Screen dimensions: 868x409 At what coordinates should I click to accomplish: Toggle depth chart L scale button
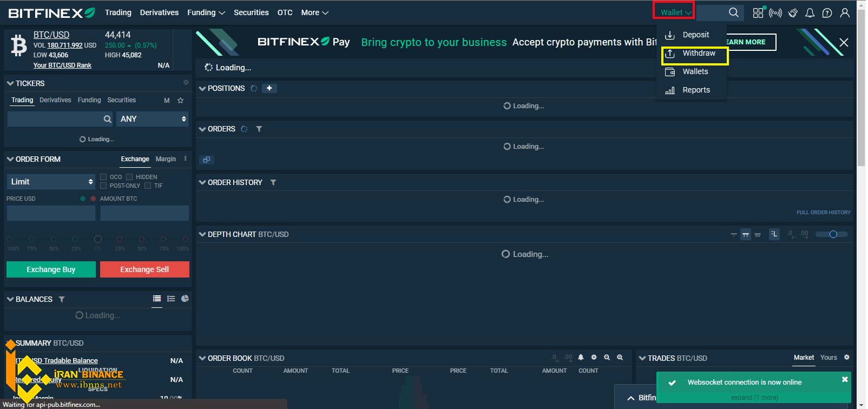774,234
